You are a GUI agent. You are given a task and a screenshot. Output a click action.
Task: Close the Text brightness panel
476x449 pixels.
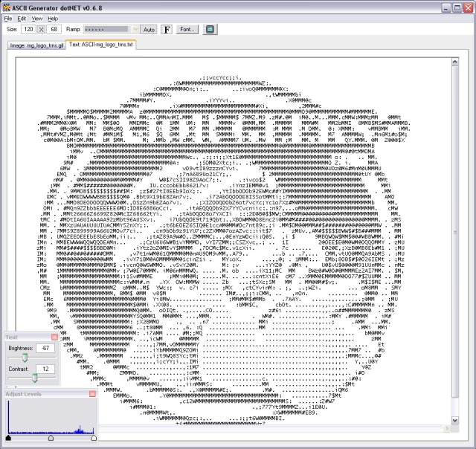pyautogui.click(x=54, y=337)
